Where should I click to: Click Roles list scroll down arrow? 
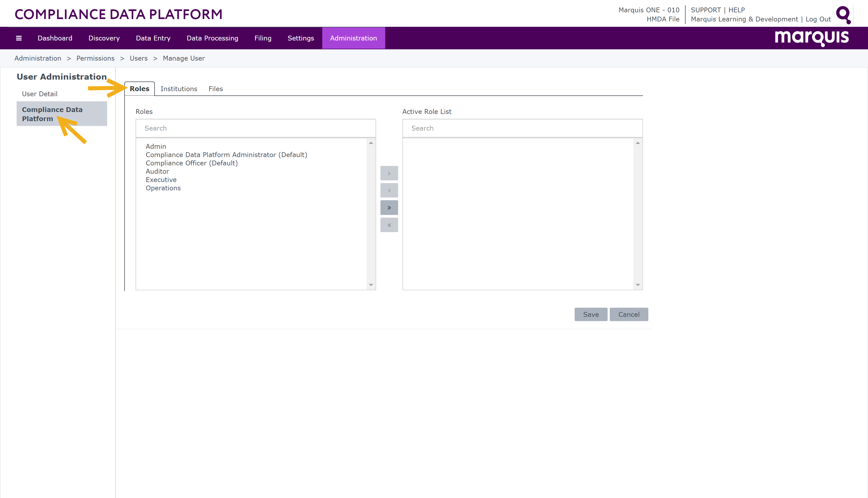[371, 285]
